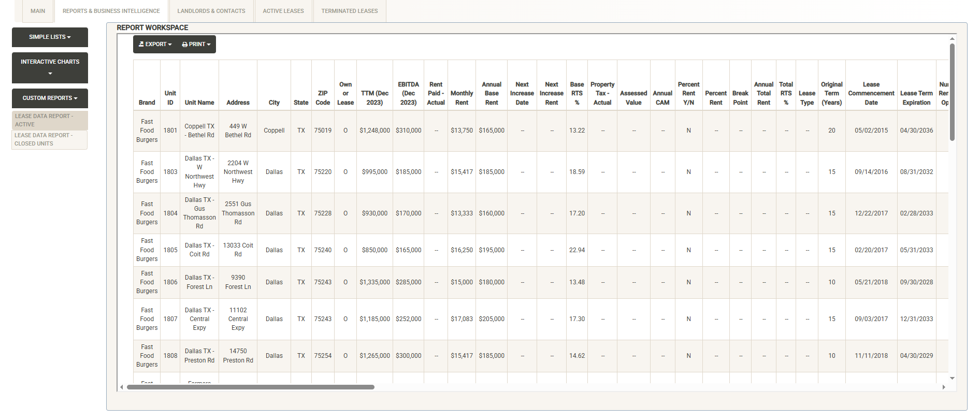This screenshot has width=980, height=420.
Task: Click the Monthly Rent column header
Action: pos(462,98)
